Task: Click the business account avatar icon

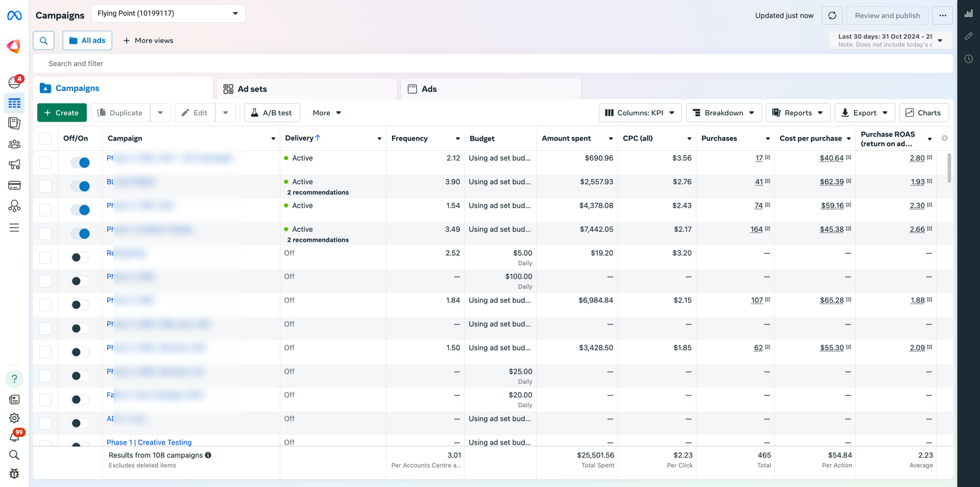Action: click(14, 46)
